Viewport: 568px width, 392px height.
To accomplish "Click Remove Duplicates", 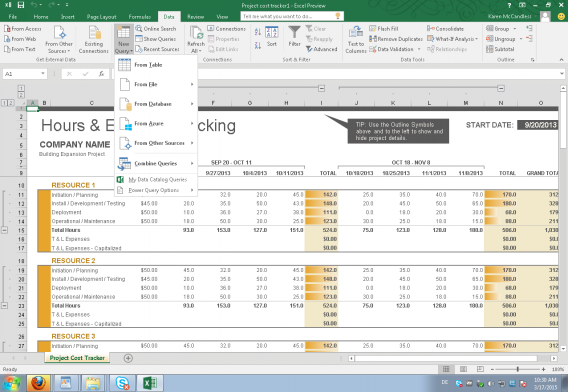I will [x=396, y=39].
